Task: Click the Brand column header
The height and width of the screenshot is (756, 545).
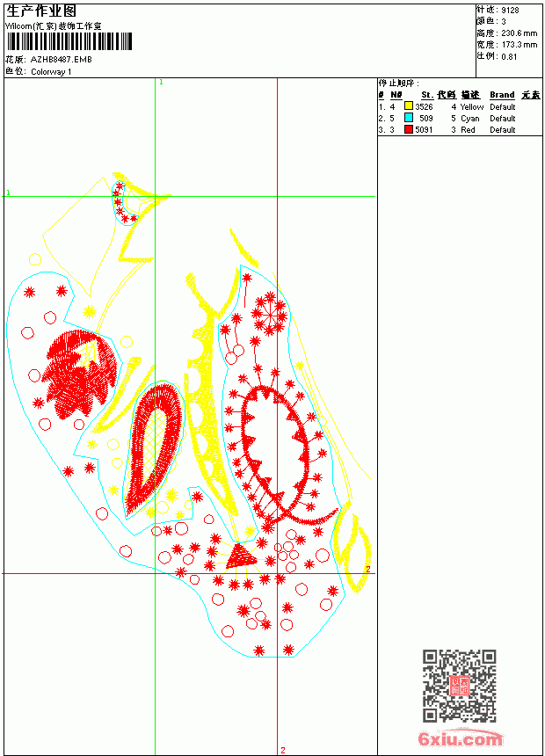Action: pos(502,95)
